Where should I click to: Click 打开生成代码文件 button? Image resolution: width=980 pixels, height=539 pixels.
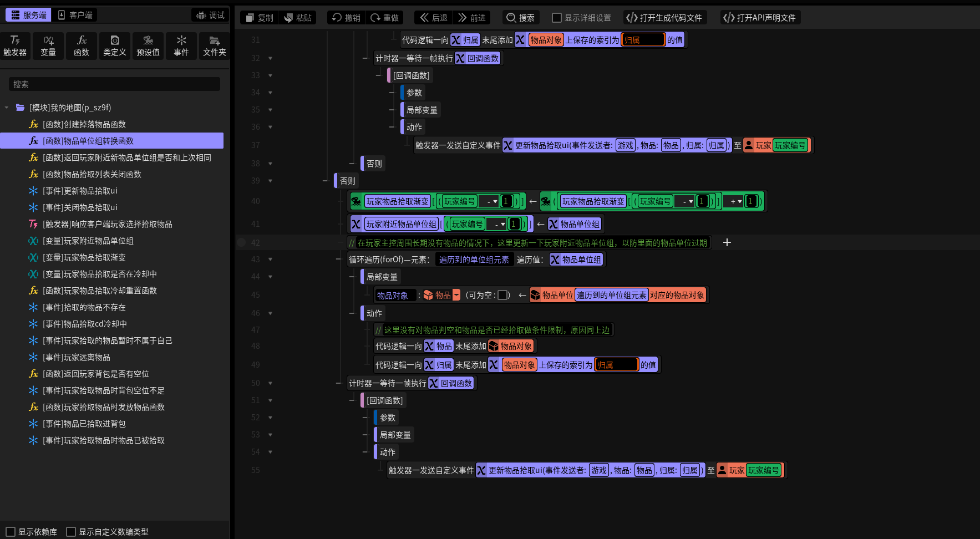coord(664,18)
